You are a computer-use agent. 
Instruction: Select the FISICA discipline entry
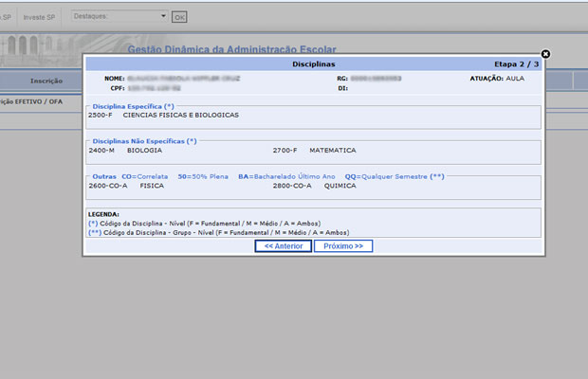[152, 186]
